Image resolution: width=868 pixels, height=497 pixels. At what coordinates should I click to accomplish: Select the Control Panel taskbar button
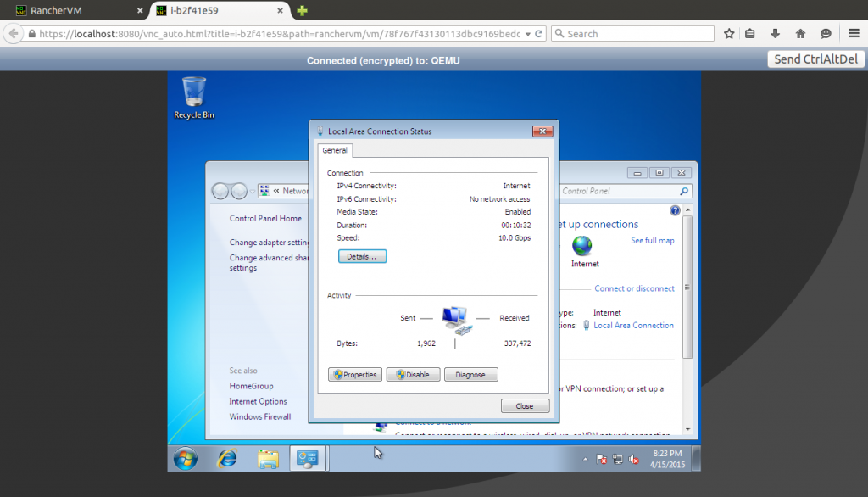[x=308, y=459]
